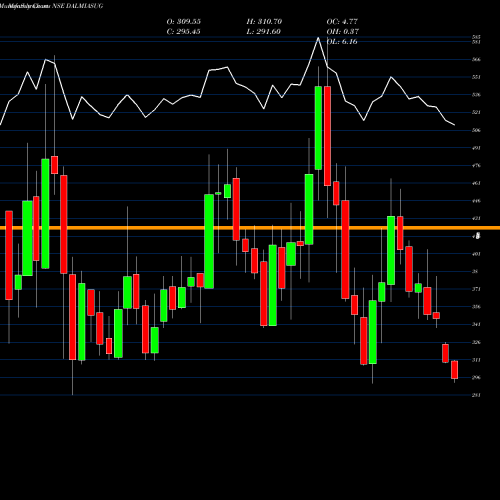Click the 536 price axis label

(476, 95)
